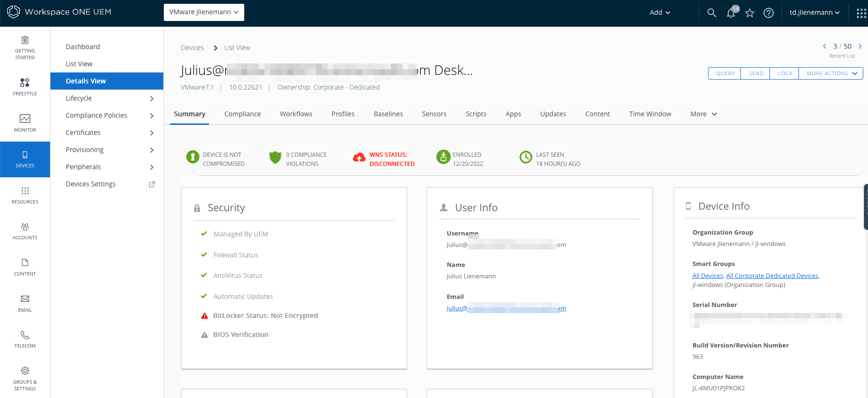Switch to the Apps tab
The height and width of the screenshot is (398, 868).
513,114
